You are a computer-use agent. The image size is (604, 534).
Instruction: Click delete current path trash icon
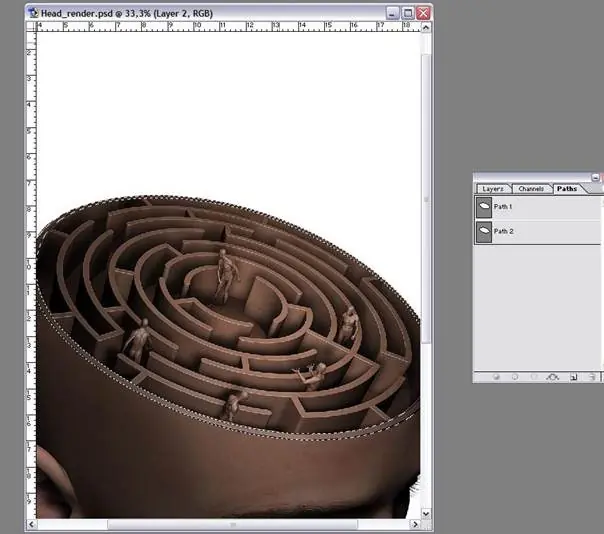591,377
